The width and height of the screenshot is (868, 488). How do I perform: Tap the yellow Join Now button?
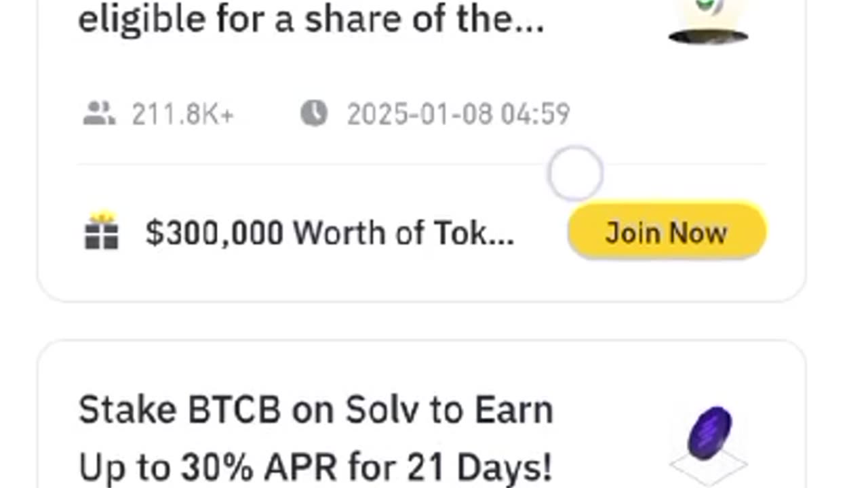coord(667,232)
